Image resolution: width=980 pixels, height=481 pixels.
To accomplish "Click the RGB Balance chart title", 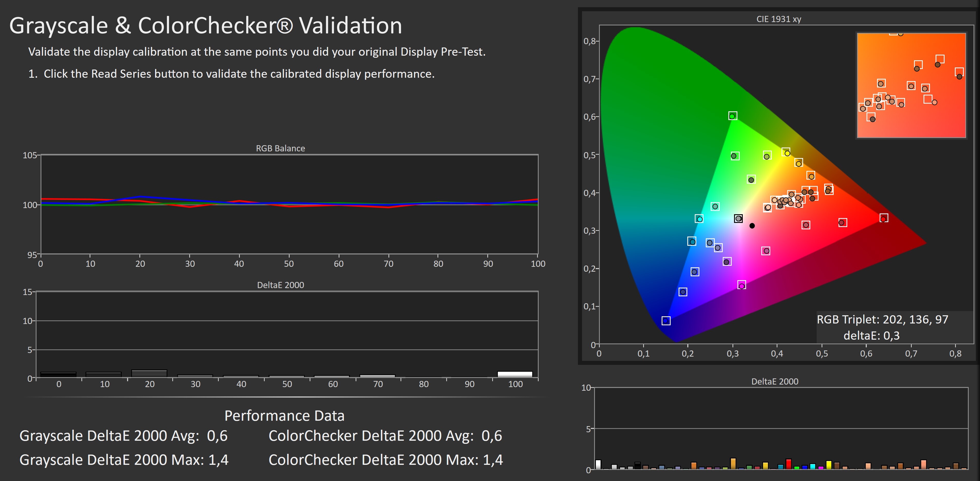I will (280, 148).
